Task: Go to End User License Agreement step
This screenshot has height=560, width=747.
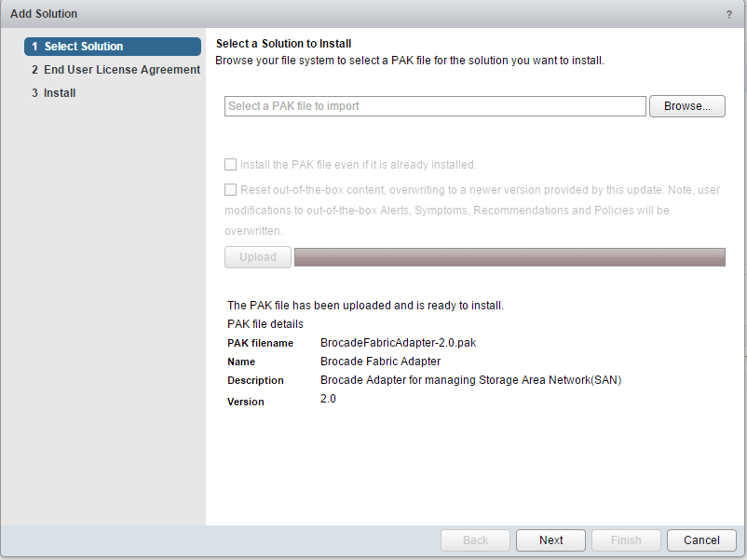Action: coord(115,70)
